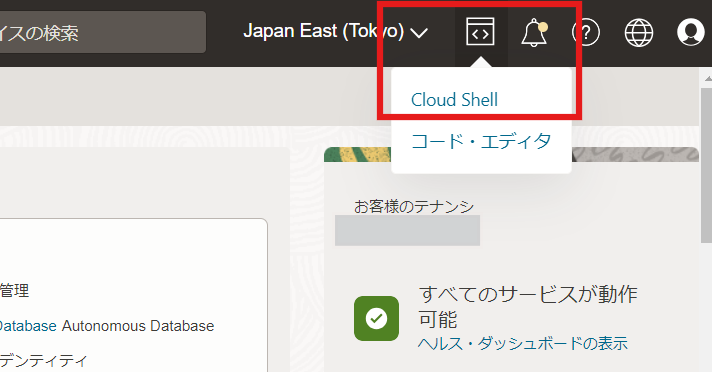Open the user profile avatar icon
Viewport: 712px width, 372px height.
click(691, 32)
